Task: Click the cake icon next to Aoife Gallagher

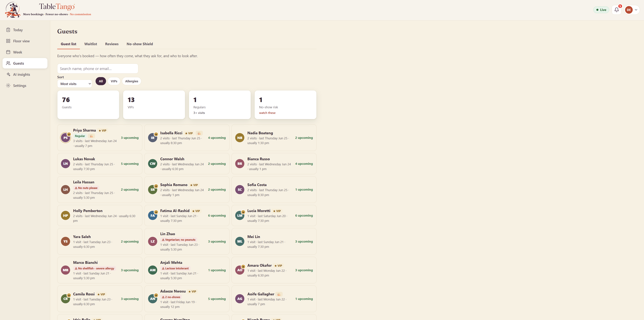Action: pos(279,294)
